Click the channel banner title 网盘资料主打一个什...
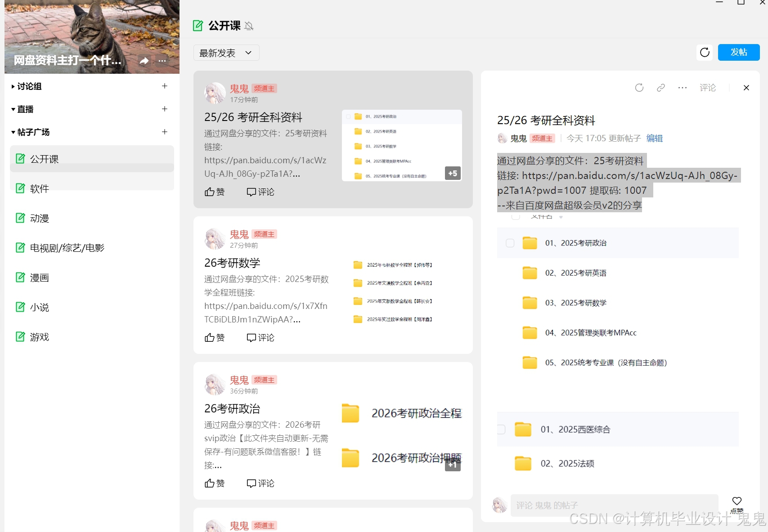 pyautogui.click(x=67, y=60)
